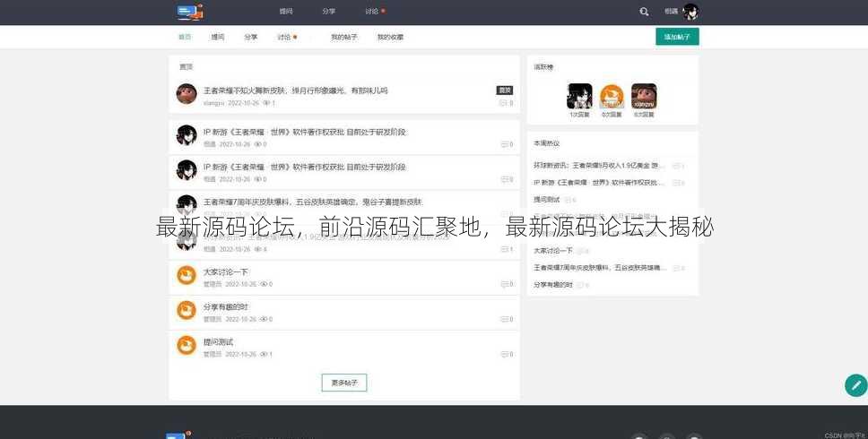The image size is (868, 439).
Task: Click comment icon on 大家讨论一下 post row
Action: tap(504, 284)
